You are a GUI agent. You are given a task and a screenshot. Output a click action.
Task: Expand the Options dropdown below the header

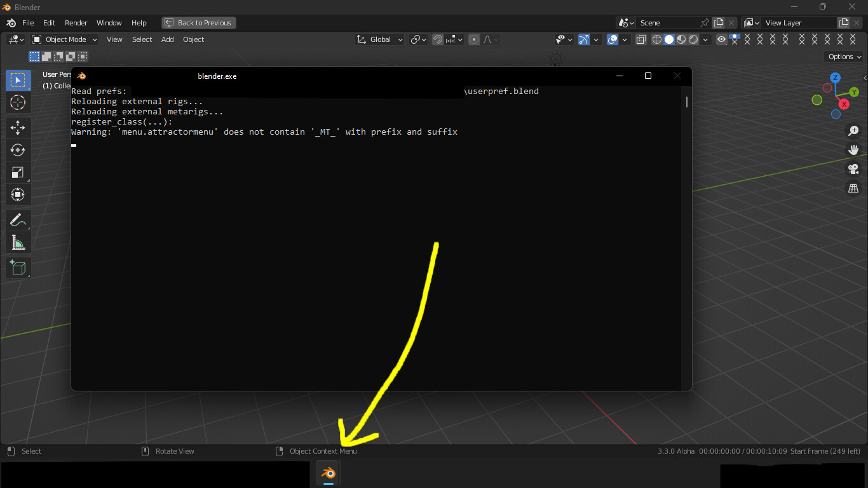tap(843, 56)
